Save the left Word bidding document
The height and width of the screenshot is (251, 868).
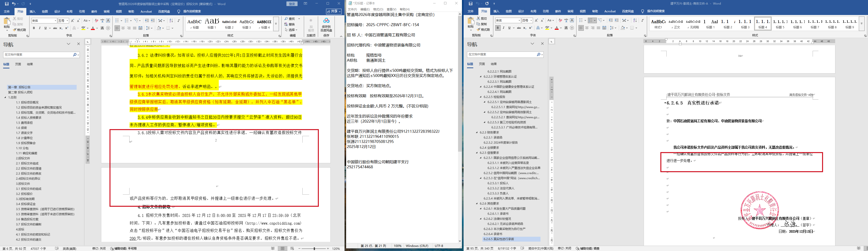tap(6, 4)
